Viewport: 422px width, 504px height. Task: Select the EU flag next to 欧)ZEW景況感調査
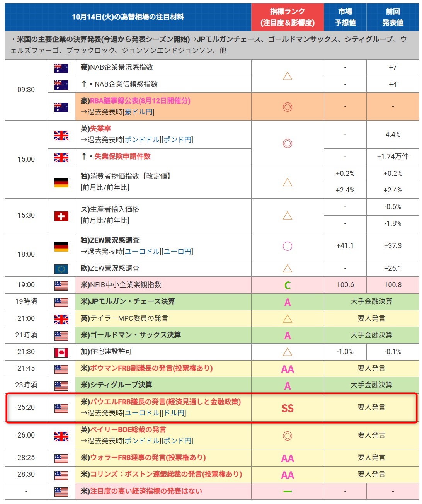pos(61,269)
